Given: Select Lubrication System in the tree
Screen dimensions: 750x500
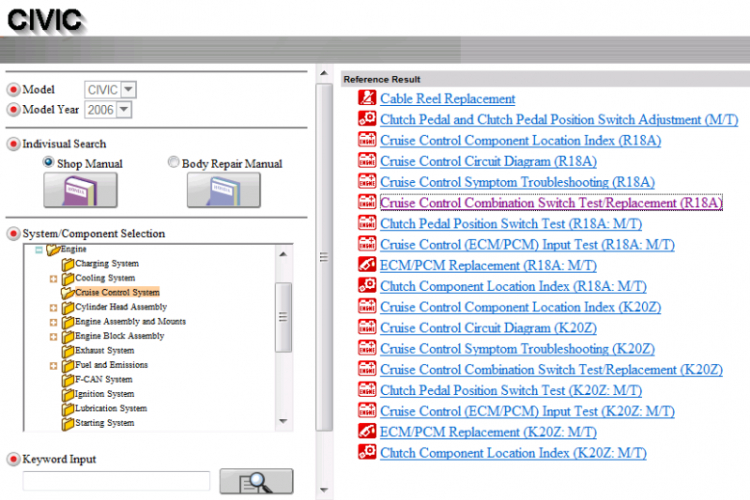Looking at the screenshot, I should click(x=111, y=408).
